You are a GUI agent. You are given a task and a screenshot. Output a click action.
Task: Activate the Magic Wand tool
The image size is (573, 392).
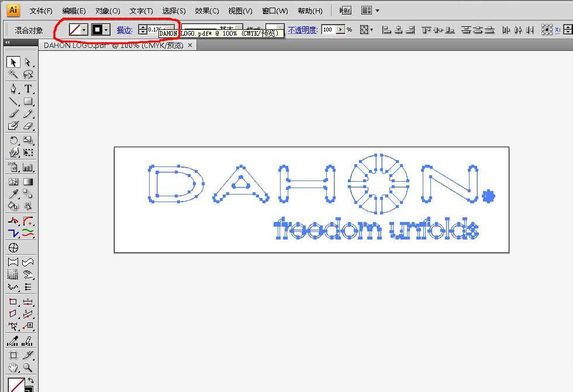(13, 74)
